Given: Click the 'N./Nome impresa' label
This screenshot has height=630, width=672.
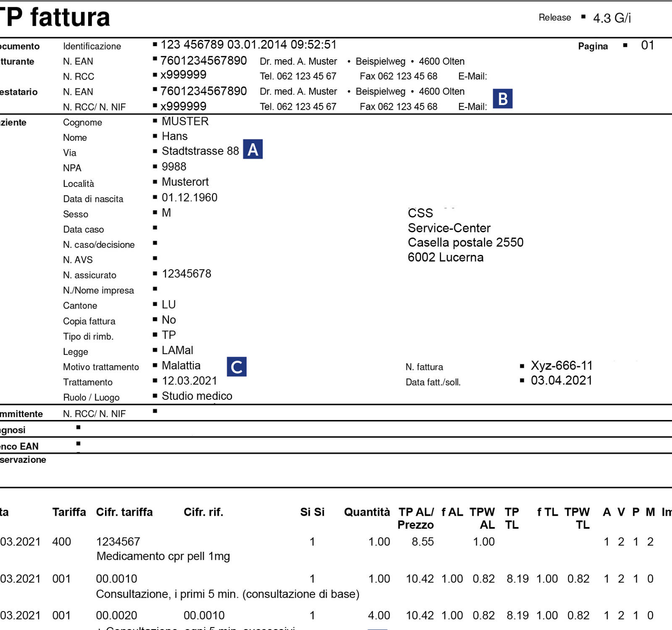Looking at the screenshot, I should pos(98,291).
